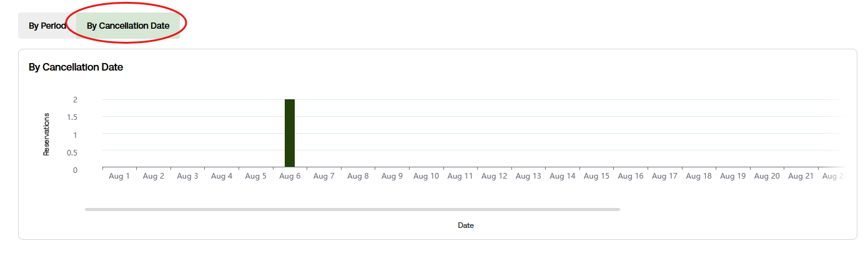This screenshot has height=261, width=868.
Task: Select the Aug 20 date label
Action: pos(767,176)
